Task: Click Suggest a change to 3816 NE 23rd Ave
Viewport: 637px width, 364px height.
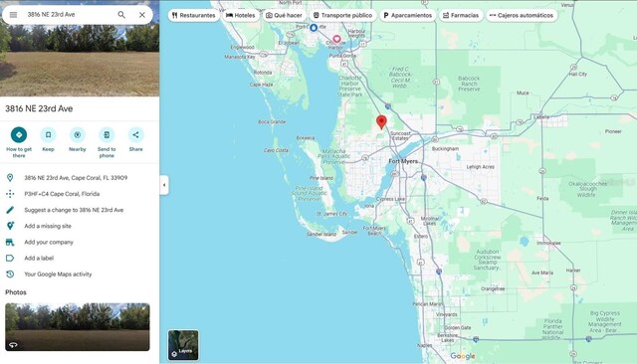Action: tap(74, 210)
